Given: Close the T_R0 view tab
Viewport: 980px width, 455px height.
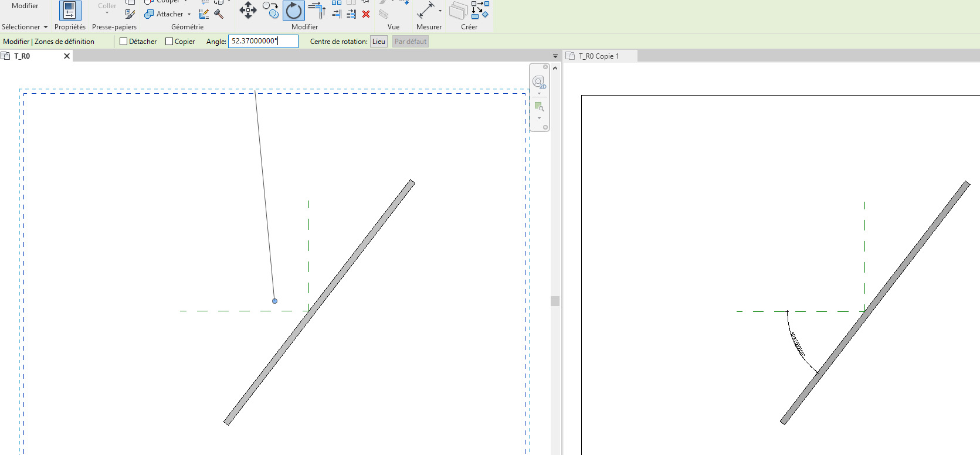Looking at the screenshot, I should coord(67,56).
